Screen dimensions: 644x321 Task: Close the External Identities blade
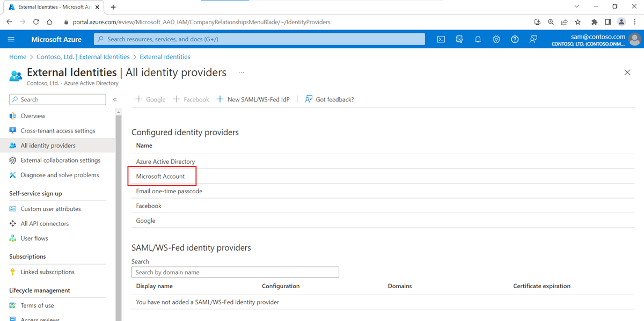point(627,72)
